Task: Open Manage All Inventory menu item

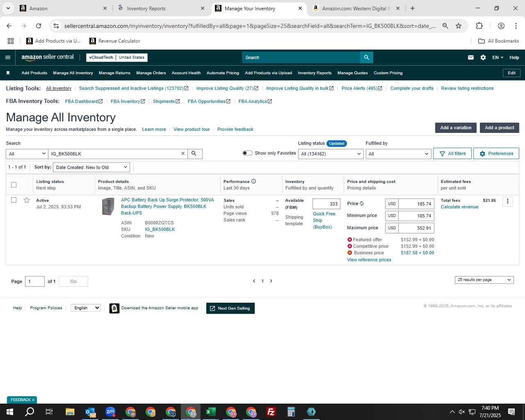Action: click(x=73, y=73)
